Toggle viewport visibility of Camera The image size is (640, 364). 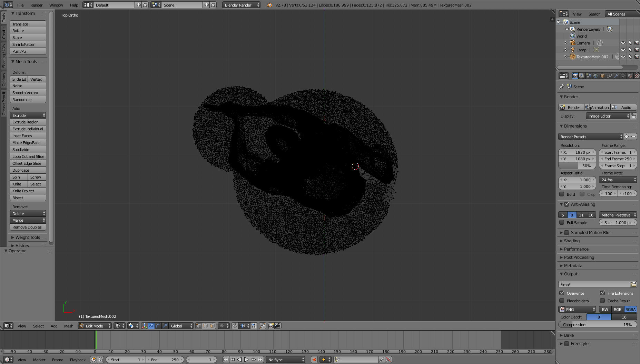[623, 43]
